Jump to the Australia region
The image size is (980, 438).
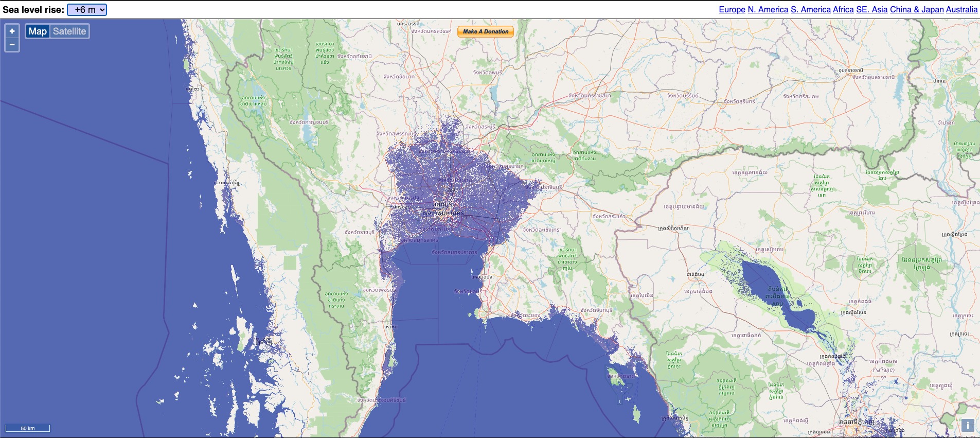point(961,9)
